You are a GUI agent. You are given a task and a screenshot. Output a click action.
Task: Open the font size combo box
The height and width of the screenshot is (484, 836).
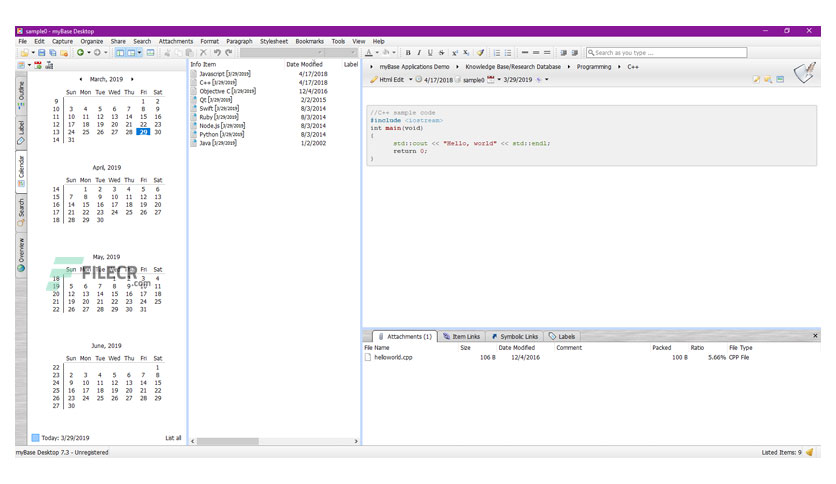tap(341, 52)
